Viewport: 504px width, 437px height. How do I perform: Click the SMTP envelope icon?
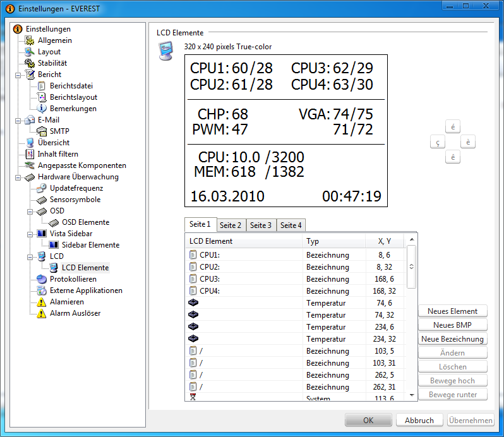42,131
